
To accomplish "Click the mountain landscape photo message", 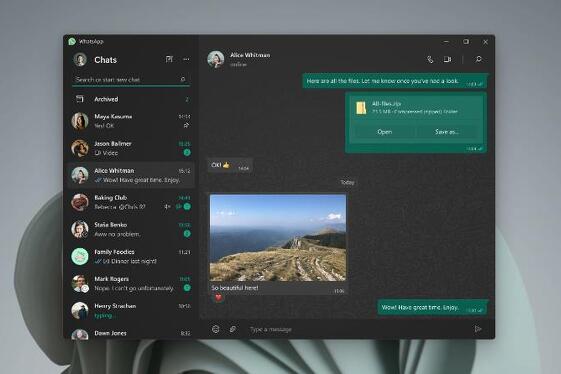I will pos(278,238).
